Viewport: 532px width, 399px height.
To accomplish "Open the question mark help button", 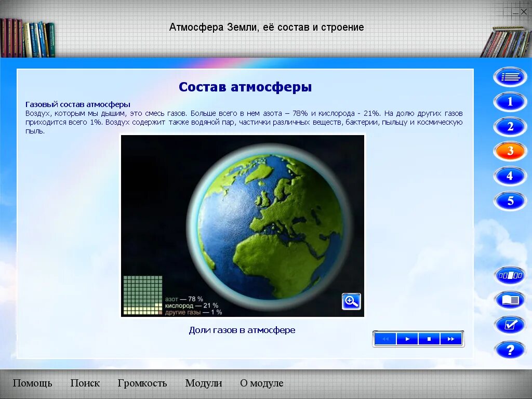I will tap(510, 350).
